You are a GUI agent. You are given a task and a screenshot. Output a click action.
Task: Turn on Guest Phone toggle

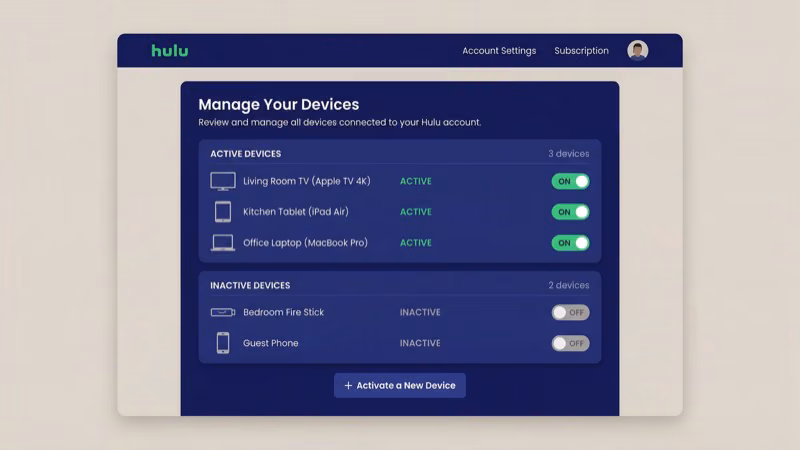coord(570,343)
